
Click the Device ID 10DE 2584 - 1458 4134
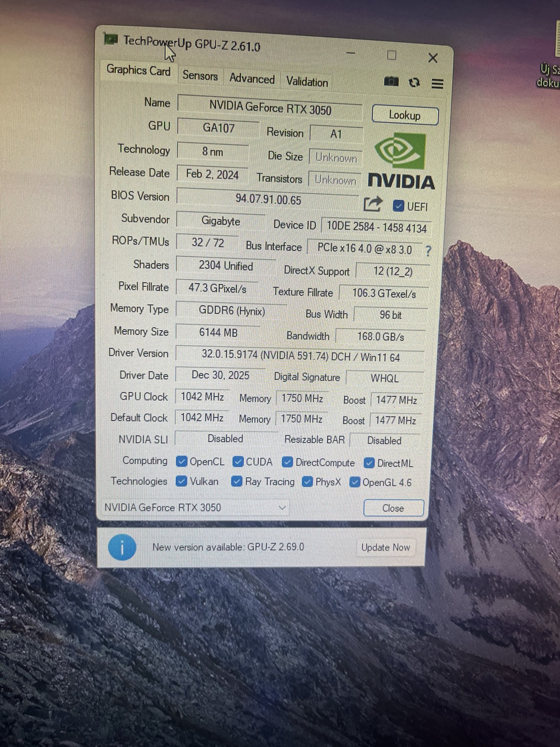pos(376,227)
